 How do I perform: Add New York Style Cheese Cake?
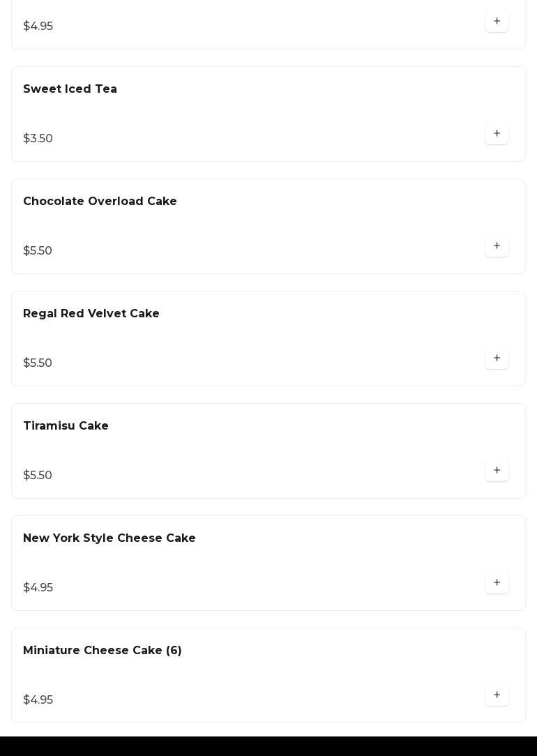coord(497,583)
